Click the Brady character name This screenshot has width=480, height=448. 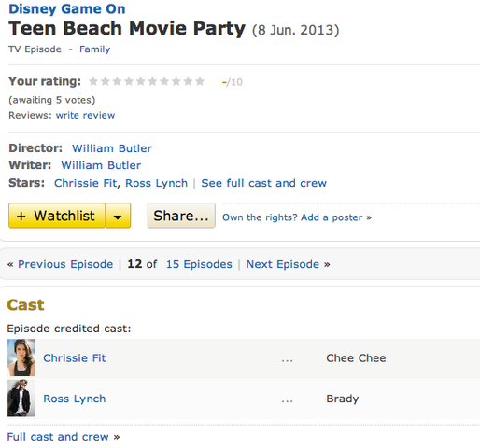pos(343,399)
